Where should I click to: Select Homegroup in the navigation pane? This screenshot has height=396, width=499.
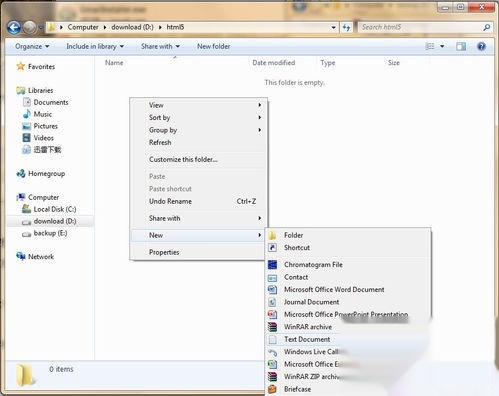click(x=46, y=174)
